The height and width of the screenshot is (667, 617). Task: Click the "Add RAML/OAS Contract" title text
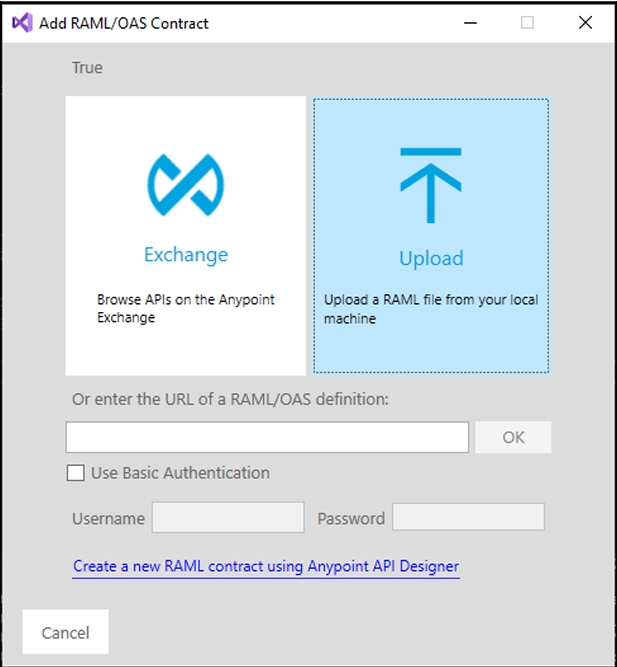[x=124, y=23]
